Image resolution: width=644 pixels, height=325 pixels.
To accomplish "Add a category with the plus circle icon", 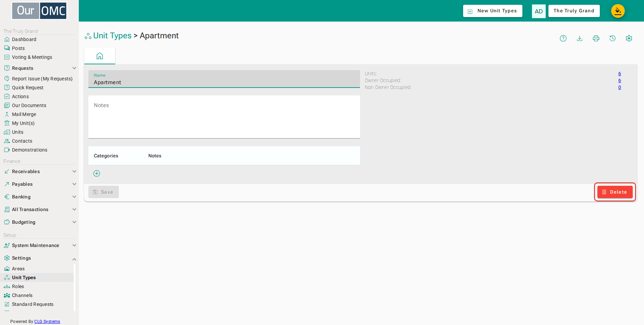I will click(x=97, y=173).
